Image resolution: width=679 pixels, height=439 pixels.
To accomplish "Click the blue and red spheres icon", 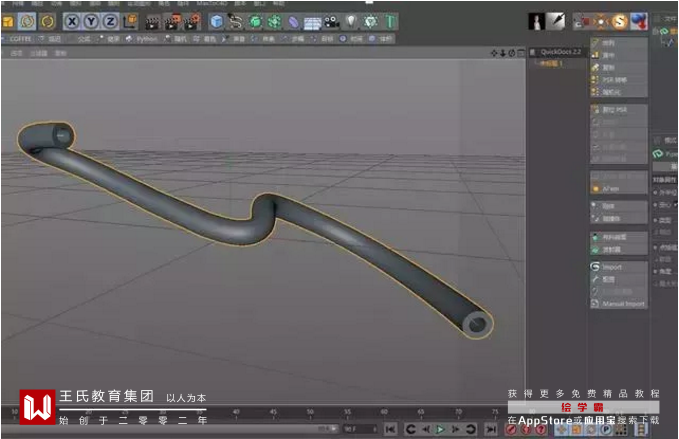I will click(x=639, y=22).
